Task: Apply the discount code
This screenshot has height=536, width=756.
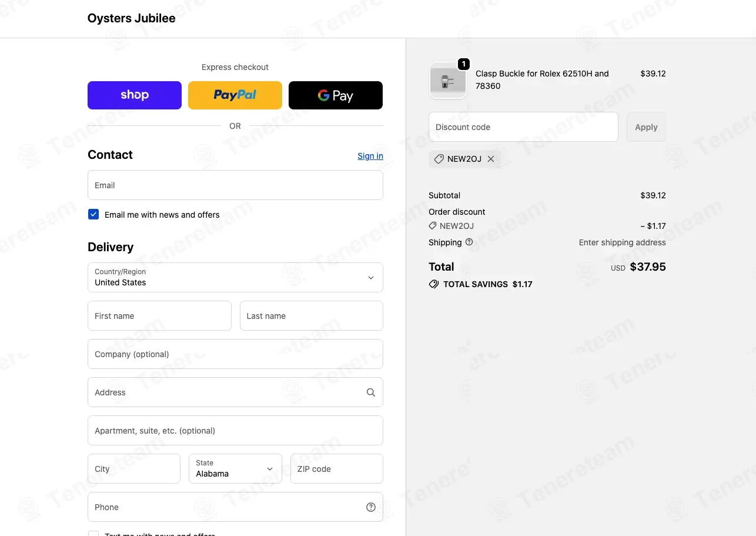Action: [646, 127]
